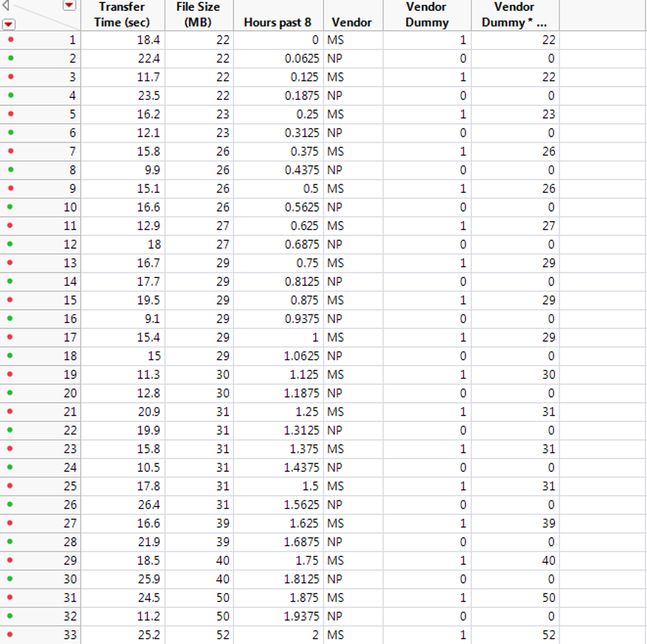Select row number 10
The width and height of the screenshot is (647, 644).
(x=70, y=207)
